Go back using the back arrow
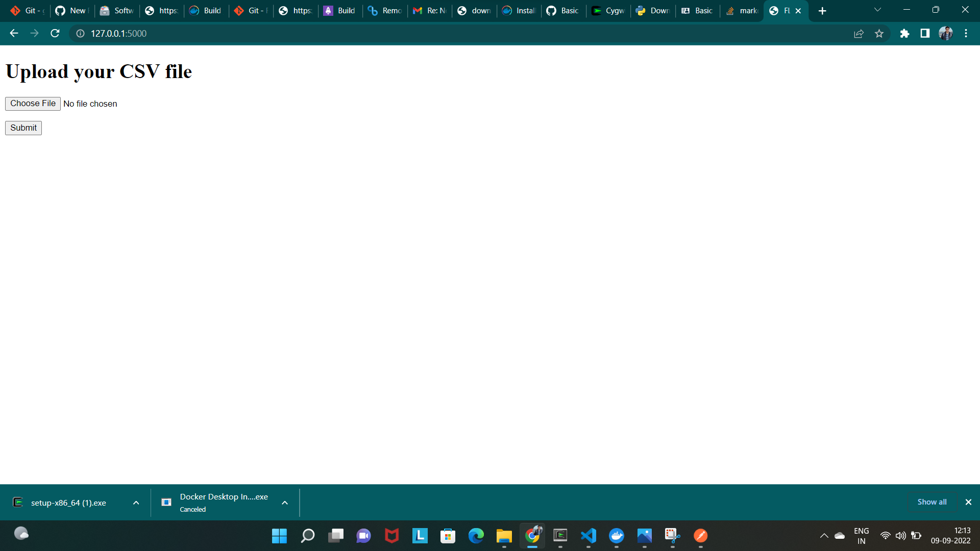 (14, 34)
